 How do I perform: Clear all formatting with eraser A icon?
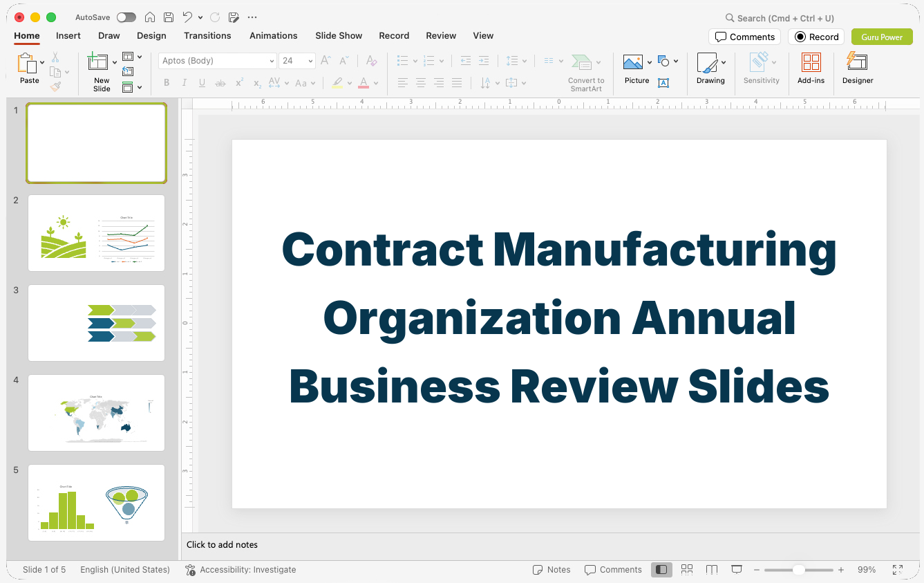coord(371,61)
